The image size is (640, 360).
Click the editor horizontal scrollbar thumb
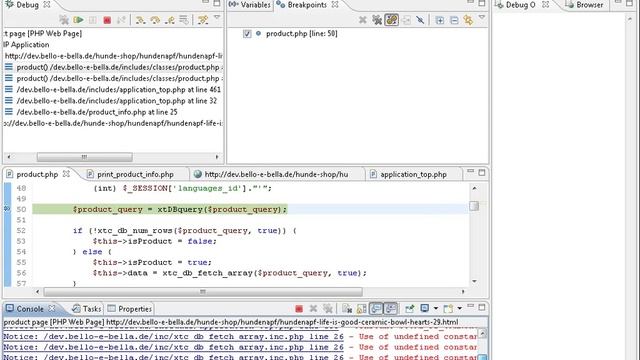click(x=203, y=291)
